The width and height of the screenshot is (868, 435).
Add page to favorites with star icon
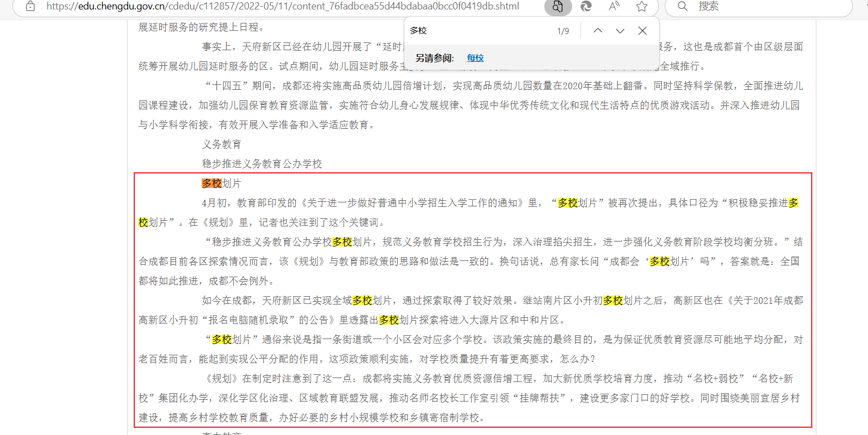(642, 6)
